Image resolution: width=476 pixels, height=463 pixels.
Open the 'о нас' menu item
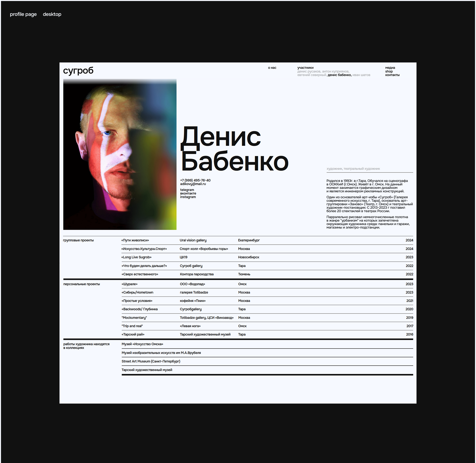click(x=272, y=68)
